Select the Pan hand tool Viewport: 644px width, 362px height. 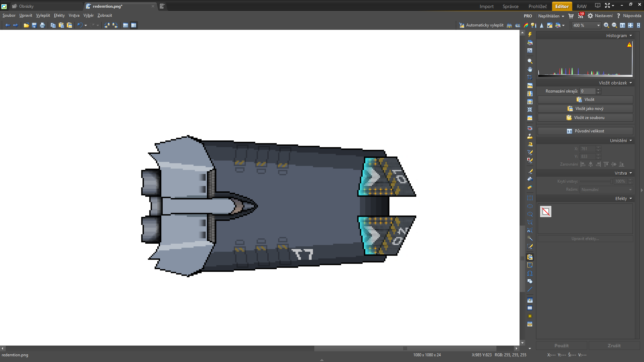coord(530,69)
